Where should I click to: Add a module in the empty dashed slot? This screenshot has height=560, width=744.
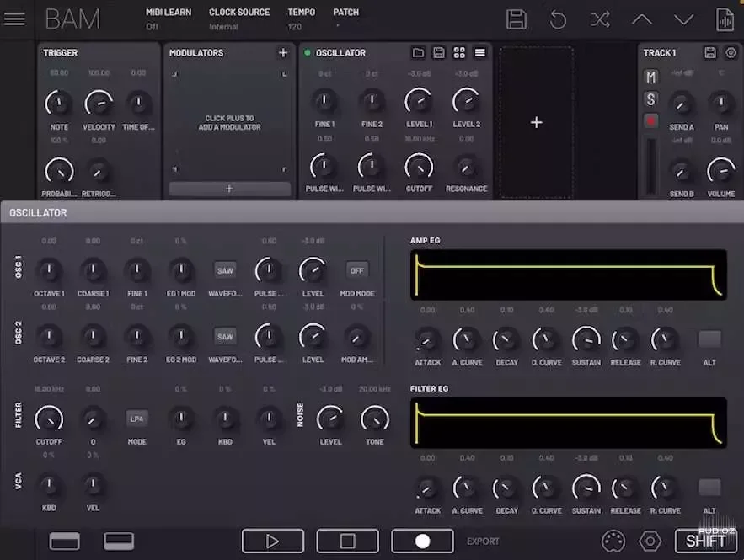(536, 122)
